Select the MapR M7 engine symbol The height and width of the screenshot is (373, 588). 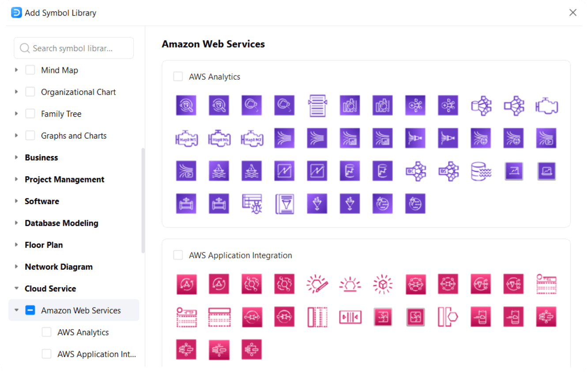point(252,138)
